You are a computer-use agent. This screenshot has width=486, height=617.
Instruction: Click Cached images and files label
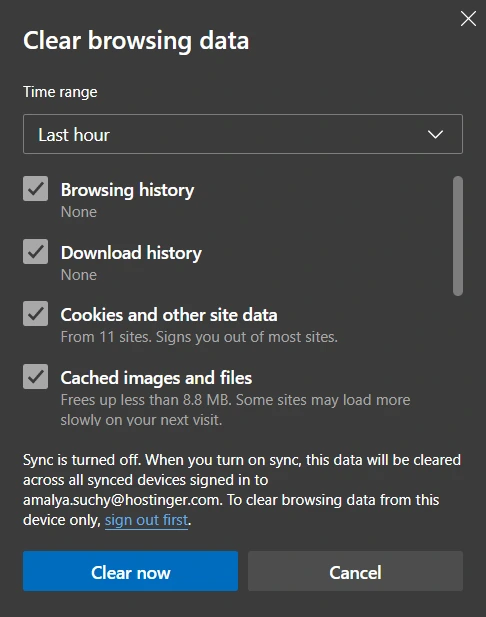click(156, 378)
